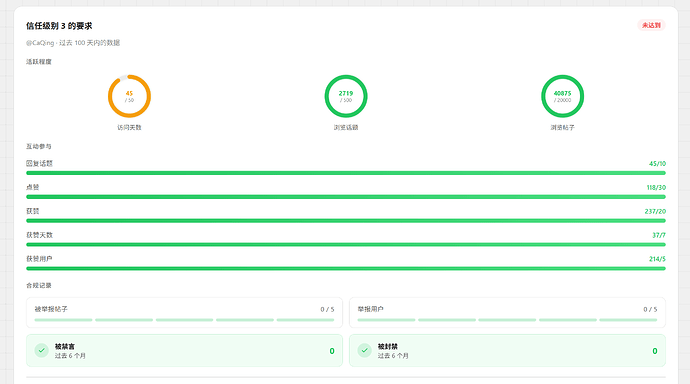Click the 获赞天数 label
The height and width of the screenshot is (384, 690).
39,235
